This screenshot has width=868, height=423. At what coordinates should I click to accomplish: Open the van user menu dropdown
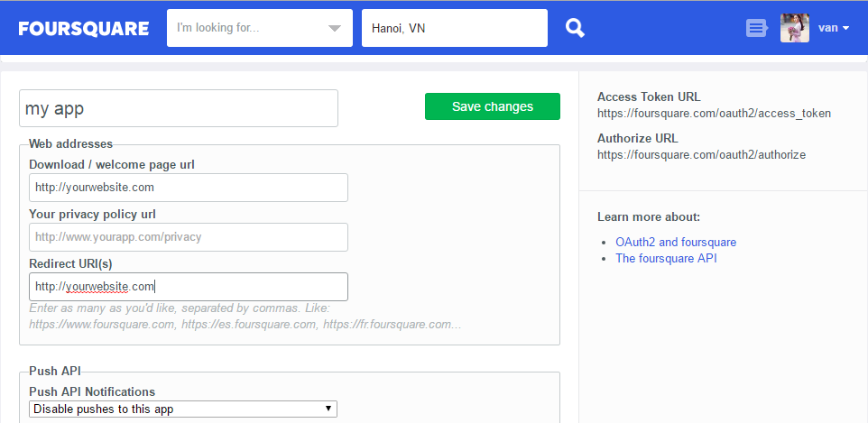(x=834, y=28)
